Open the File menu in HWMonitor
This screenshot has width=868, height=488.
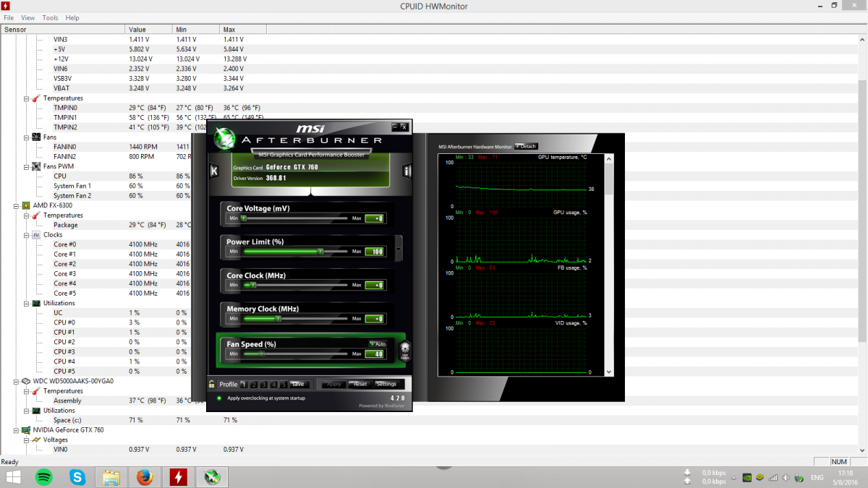[x=9, y=17]
